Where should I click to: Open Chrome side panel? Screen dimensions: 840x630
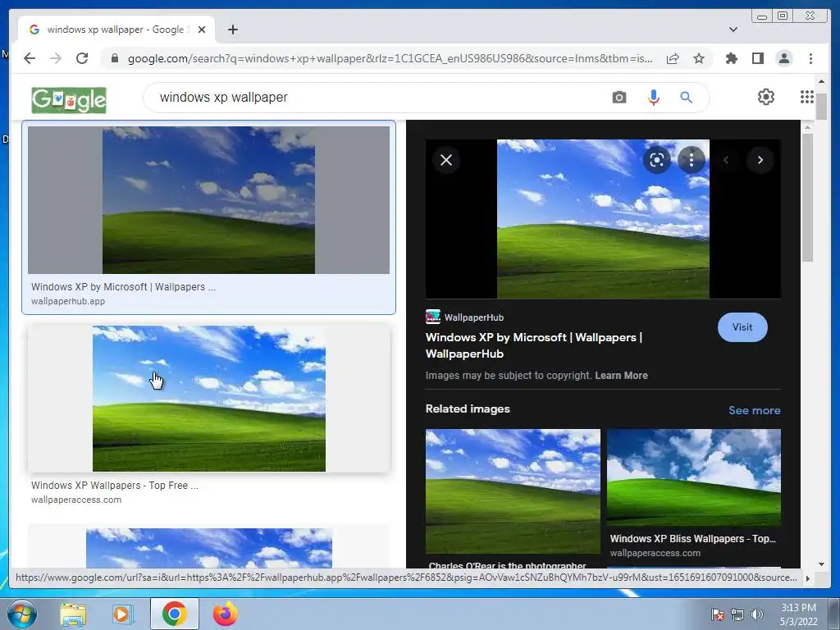coord(757,58)
